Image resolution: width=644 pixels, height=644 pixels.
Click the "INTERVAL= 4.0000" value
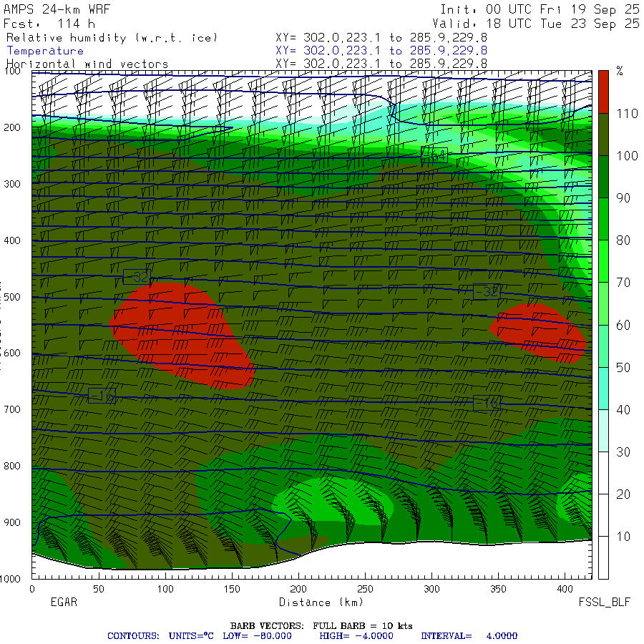(x=469, y=636)
